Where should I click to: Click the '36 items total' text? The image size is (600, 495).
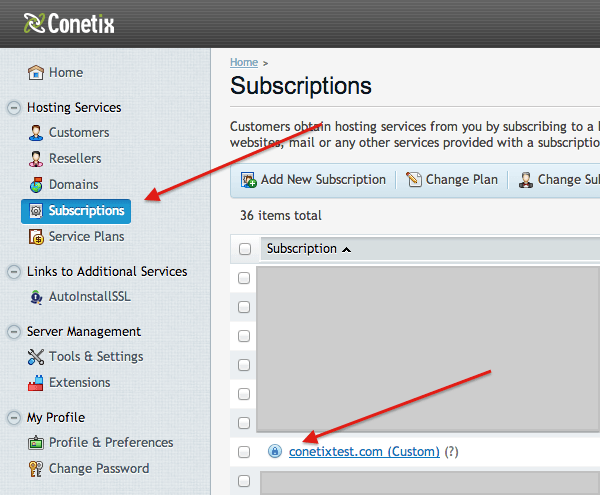[281, 216]
